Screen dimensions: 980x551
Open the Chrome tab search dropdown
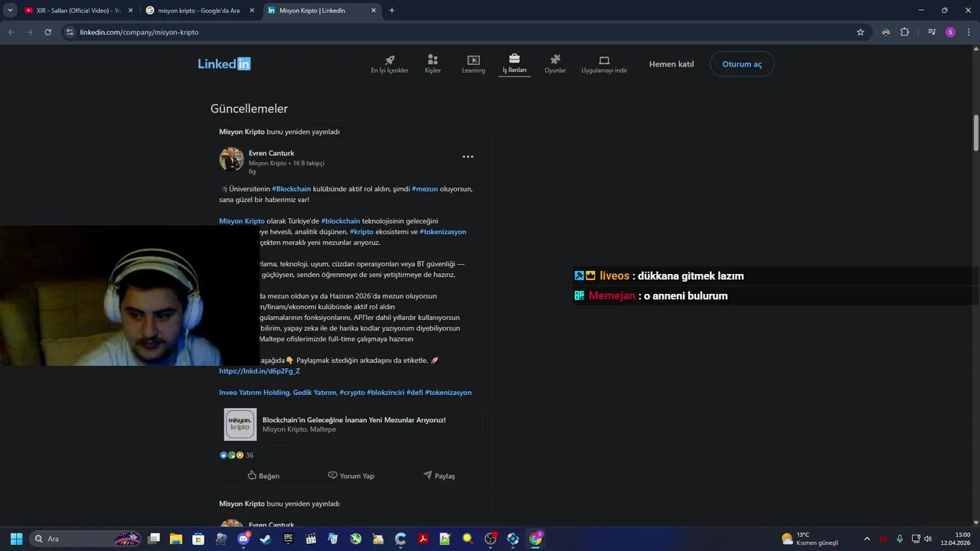click(10, 11)
